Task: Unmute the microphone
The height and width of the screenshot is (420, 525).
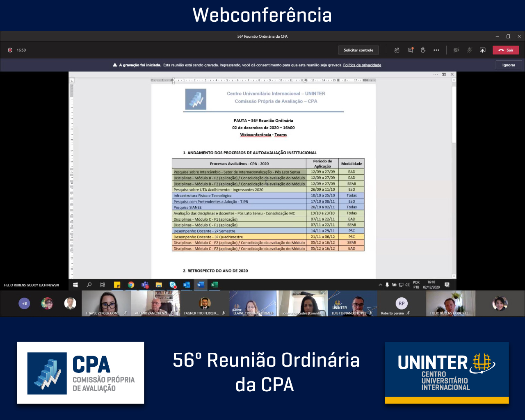Action: click(469, 50)
